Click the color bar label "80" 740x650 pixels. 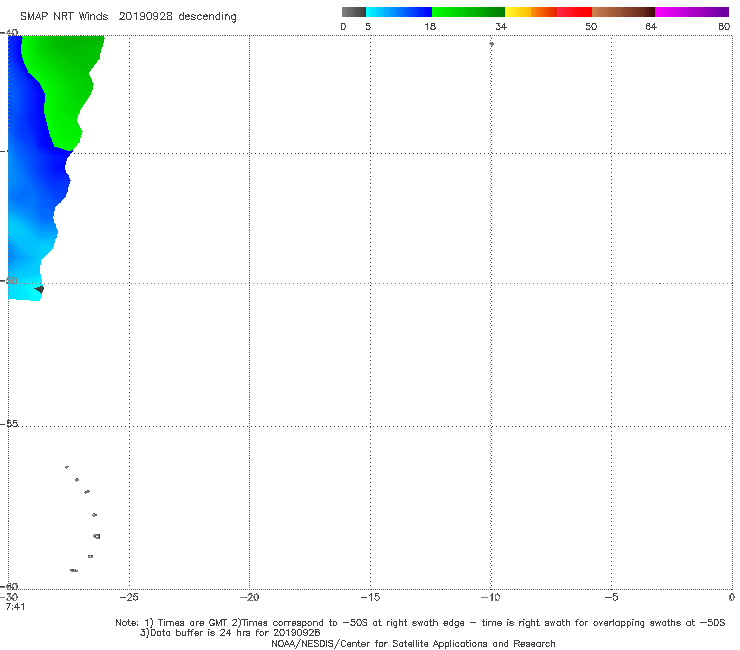(x=724, y=26)
